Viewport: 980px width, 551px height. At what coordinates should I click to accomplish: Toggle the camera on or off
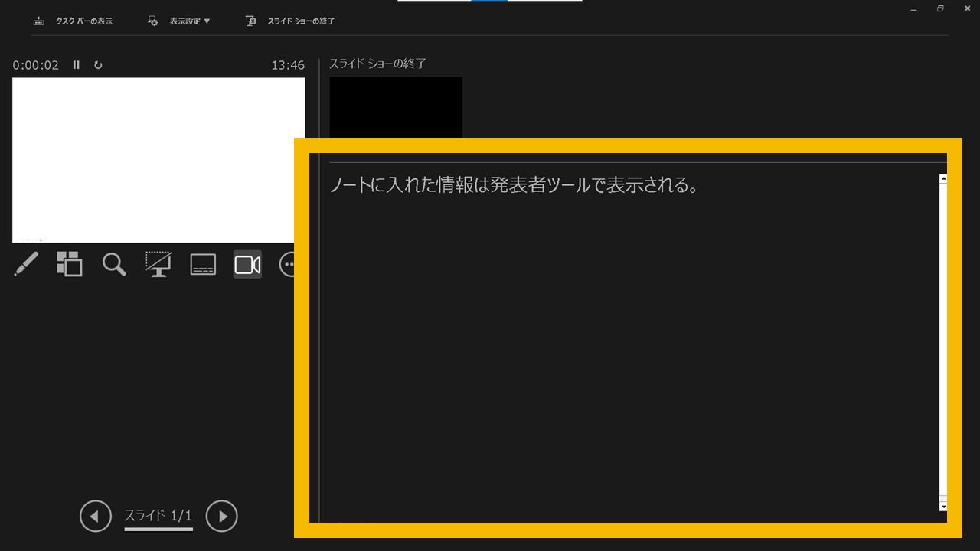[x=247, y=264]
